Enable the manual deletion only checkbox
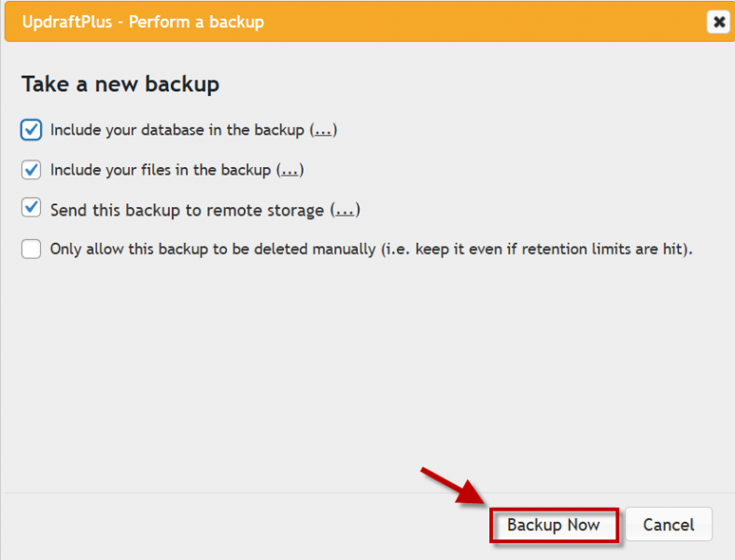This screenshot has height=560, width=735. click(x=31, y=249)
